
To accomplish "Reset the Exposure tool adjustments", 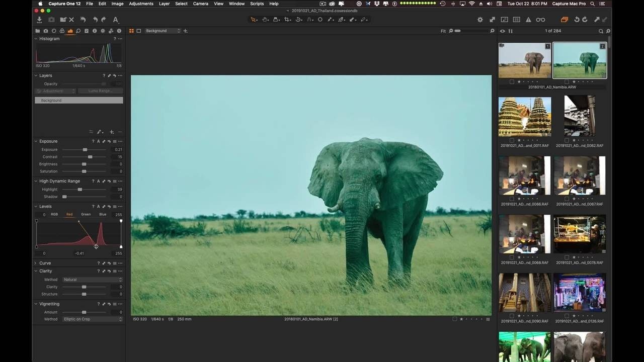I will coord(109,141).
